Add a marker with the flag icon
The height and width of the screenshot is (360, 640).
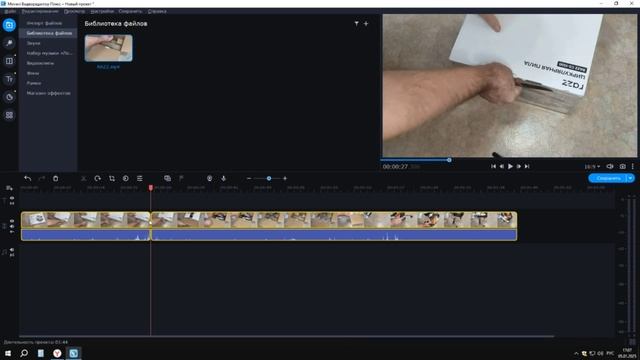[181, 178]
